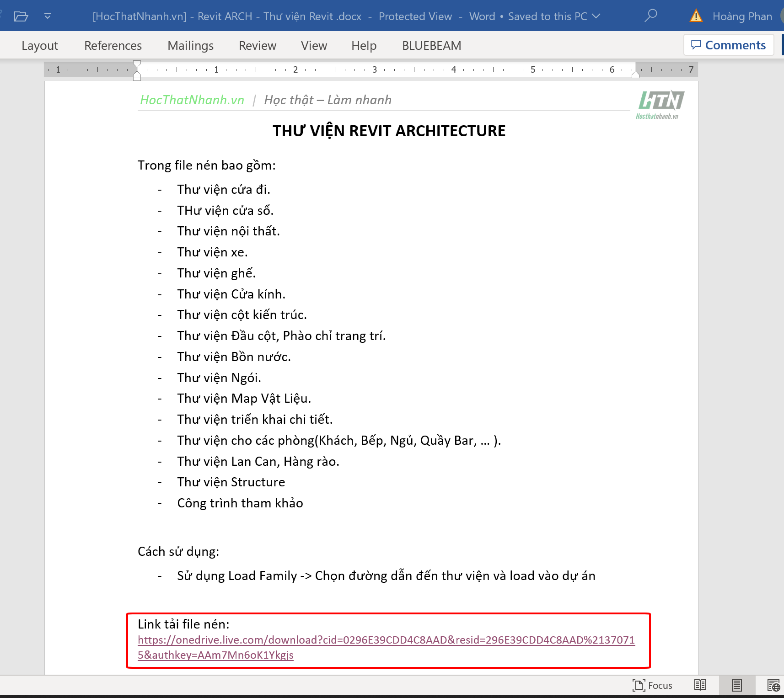
Task: Click list item 'Thư viện cột kiến trúc.'
Action: pyautogui.click(x=242, y=314)
